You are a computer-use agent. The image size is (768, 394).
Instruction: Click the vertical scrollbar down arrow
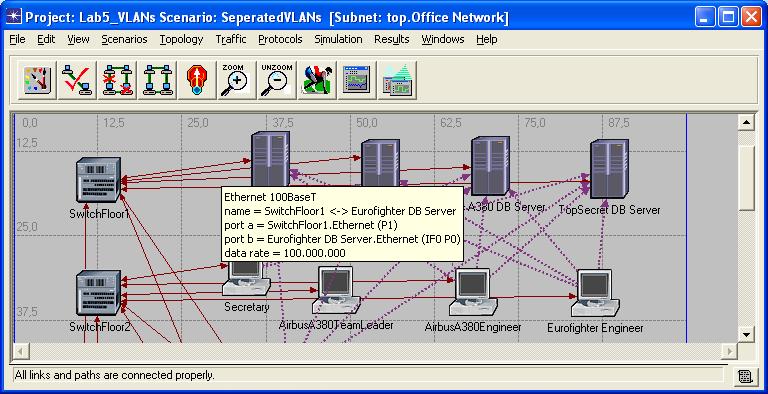click(746, 335)
